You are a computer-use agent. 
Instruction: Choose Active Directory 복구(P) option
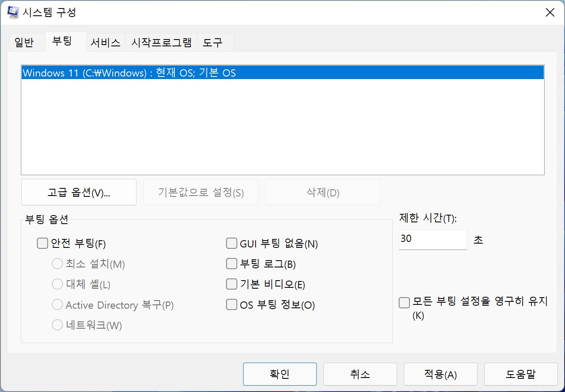pyautogui.click(x=57, y=304)
